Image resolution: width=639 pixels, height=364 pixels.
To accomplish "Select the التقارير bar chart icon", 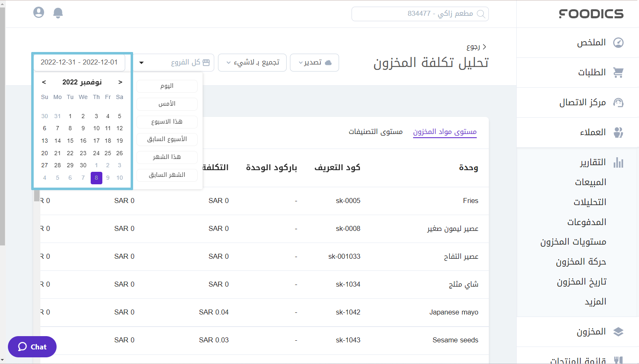I will 618,162.
